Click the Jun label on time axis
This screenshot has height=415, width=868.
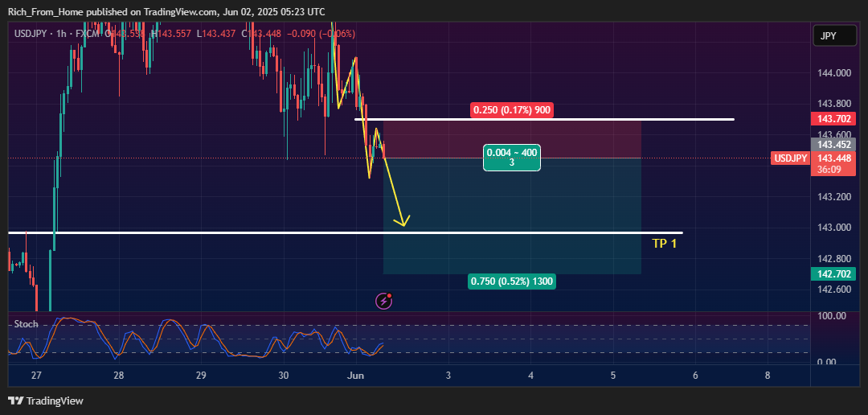[x=355, y=376]
